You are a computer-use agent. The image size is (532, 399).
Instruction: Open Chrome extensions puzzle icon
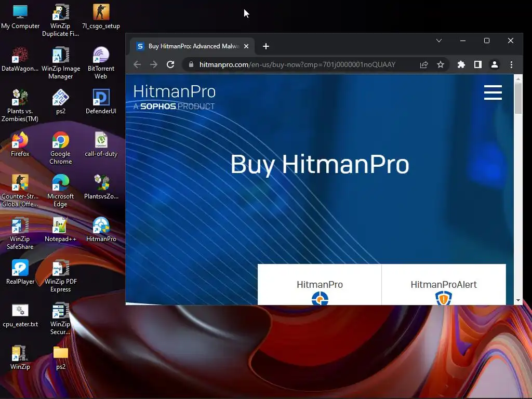[x=461, y=64]
